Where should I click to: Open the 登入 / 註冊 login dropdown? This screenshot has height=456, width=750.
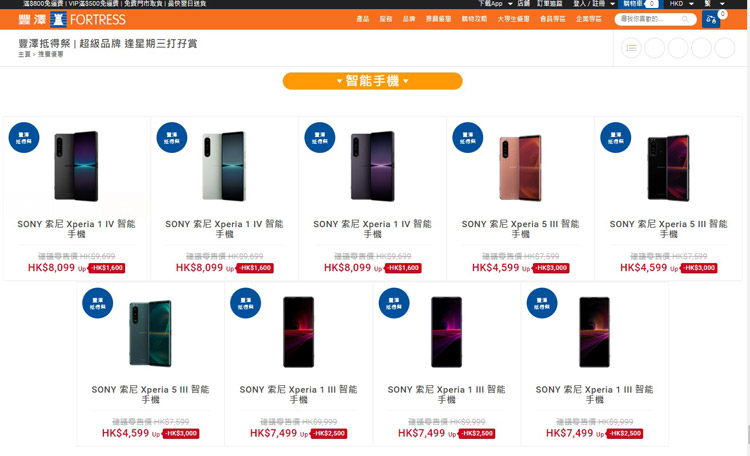click(594, 3)
